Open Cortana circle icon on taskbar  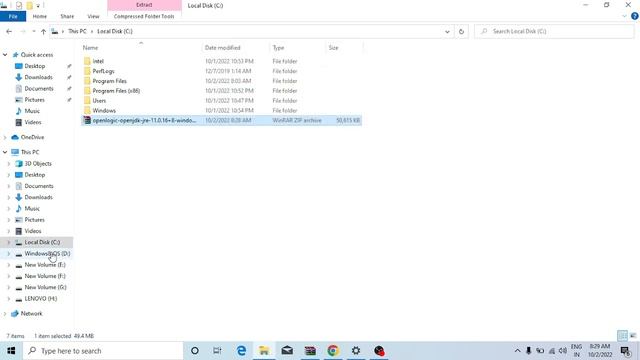coord(195,351)
